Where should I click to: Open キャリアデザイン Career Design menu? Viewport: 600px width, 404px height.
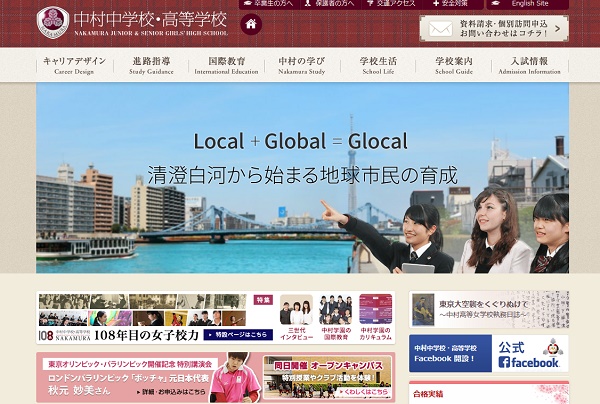(75, 65)
